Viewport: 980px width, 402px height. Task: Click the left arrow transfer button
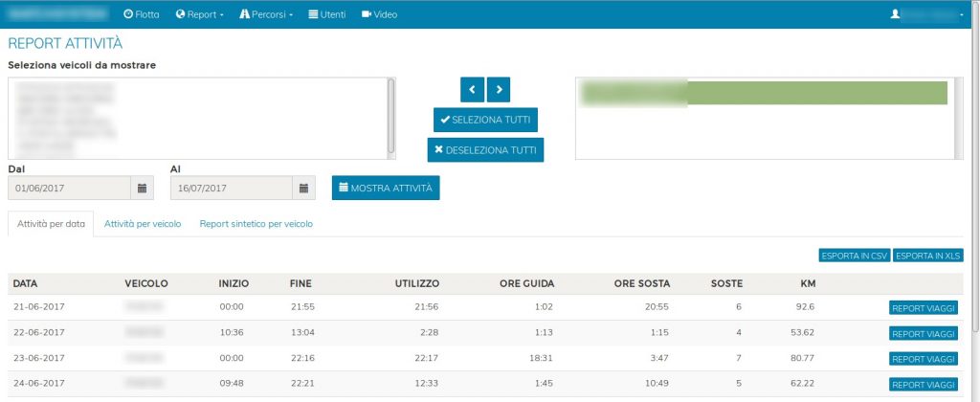(473, 89)
